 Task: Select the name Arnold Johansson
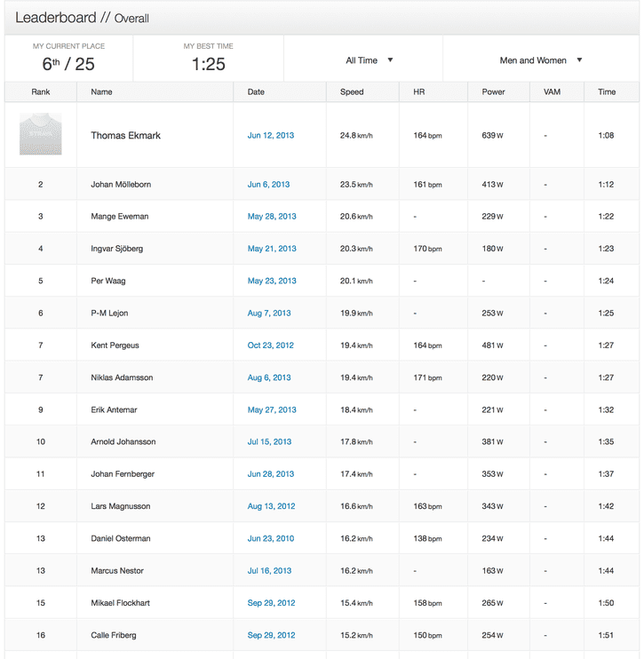tap(123, 441)
